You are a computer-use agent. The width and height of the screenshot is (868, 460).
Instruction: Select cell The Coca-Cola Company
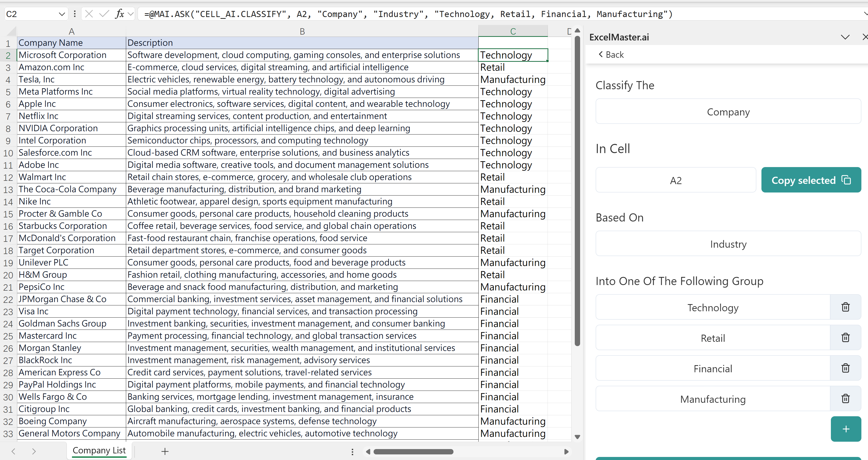point(71,189)
